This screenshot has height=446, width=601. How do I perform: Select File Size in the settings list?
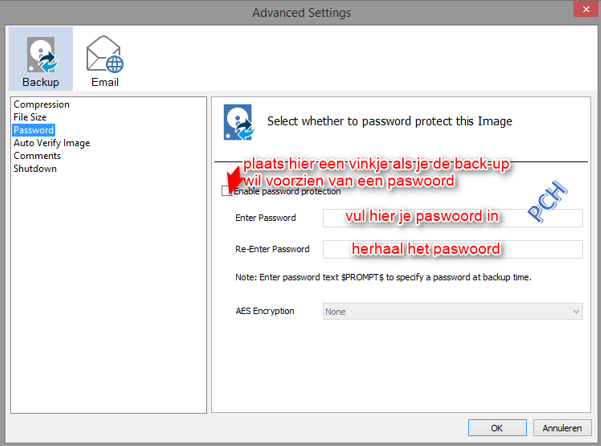tap(30, 118)
